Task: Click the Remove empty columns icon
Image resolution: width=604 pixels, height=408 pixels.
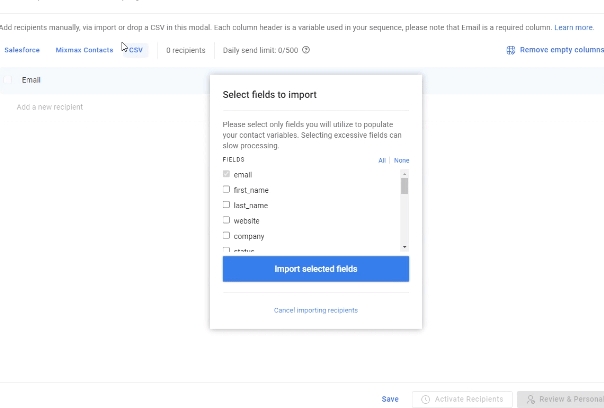Action: pyautogui.click(x=511, y=50)
